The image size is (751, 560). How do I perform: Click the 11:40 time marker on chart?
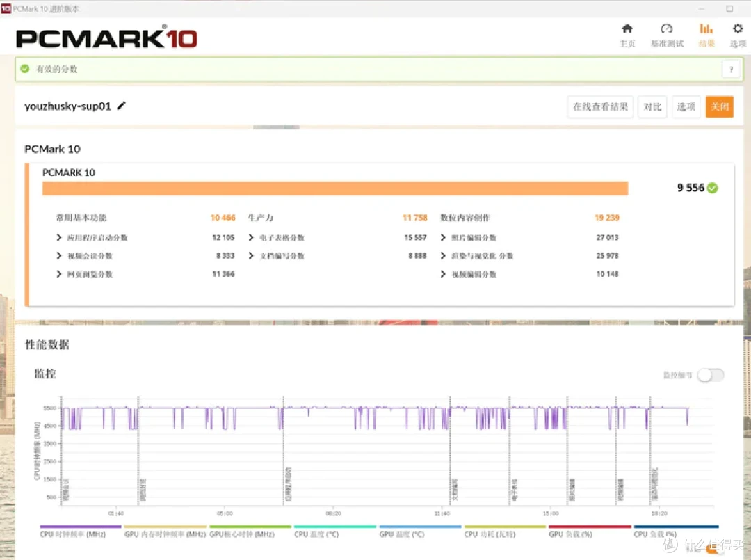(x=442, y=513)
